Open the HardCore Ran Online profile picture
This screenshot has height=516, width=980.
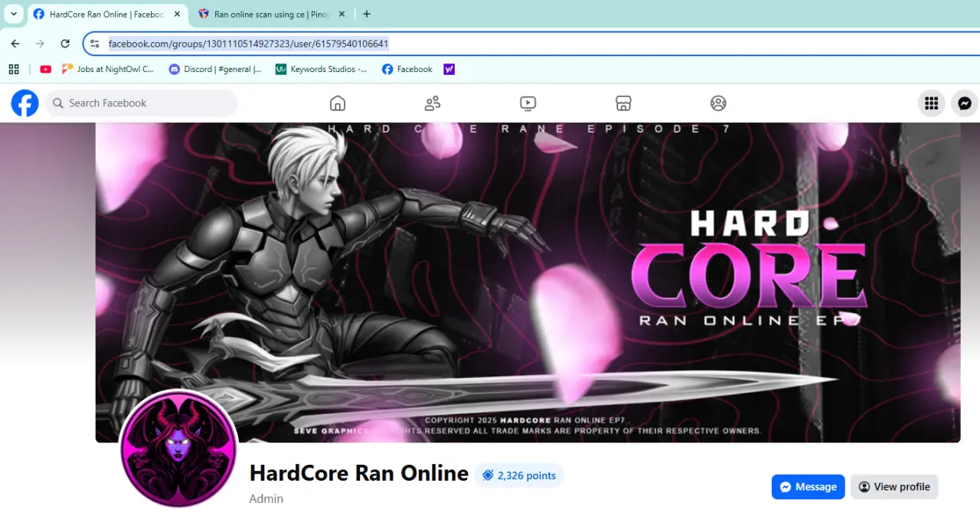pos(179,449)
